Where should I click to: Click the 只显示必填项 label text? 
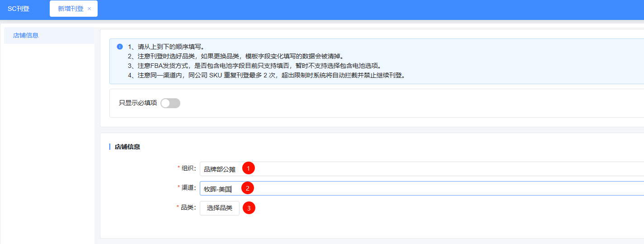pyautogui.click(x=138, y=103)
